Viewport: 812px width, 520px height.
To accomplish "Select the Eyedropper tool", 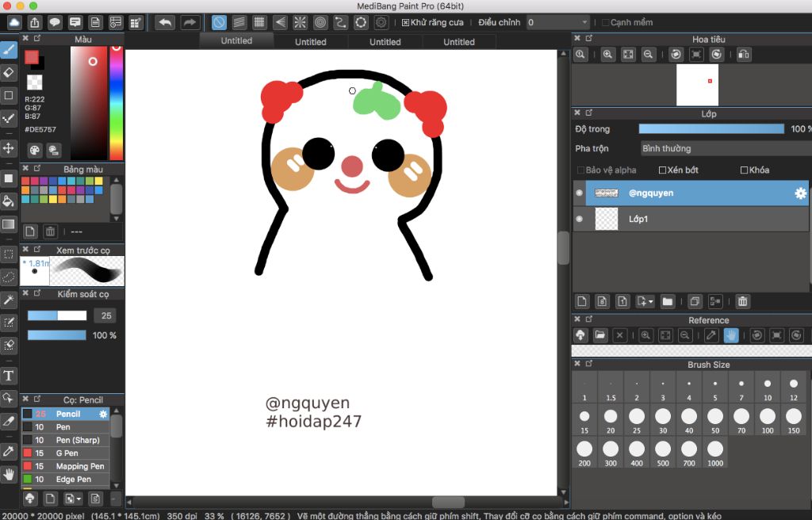I will [x=9, y=450].
